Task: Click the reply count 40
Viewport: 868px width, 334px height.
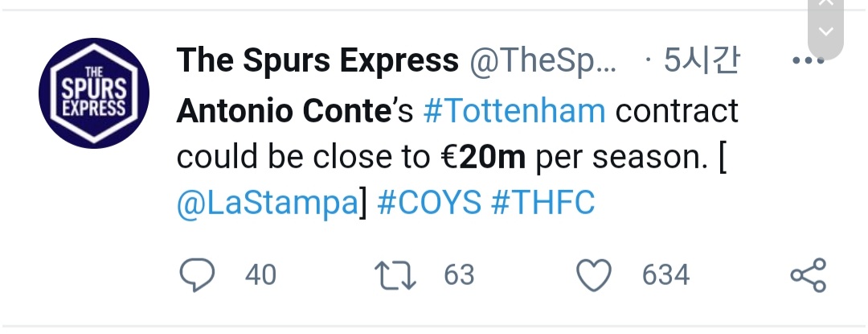Action: coord(260,275)
